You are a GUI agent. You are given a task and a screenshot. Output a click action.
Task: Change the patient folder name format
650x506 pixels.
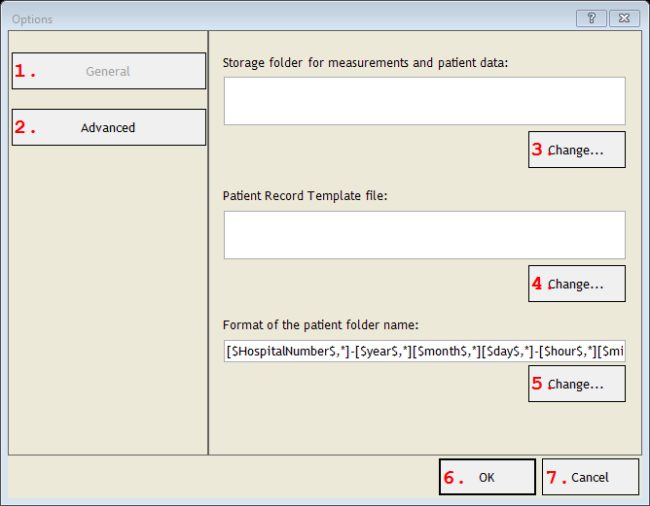point(577,384)
